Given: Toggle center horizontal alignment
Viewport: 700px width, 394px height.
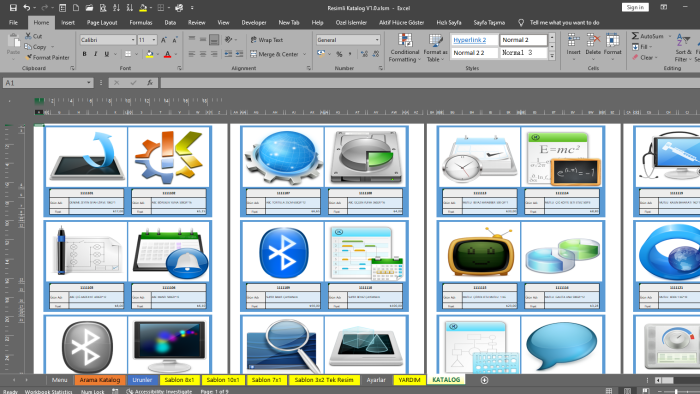Looking at the screenshot, I should 203,54.
